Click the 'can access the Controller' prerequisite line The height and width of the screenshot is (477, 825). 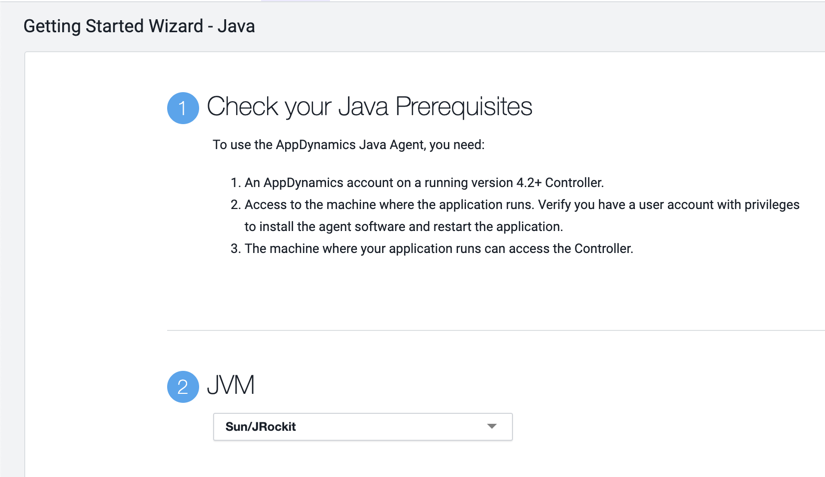point(439,249)
